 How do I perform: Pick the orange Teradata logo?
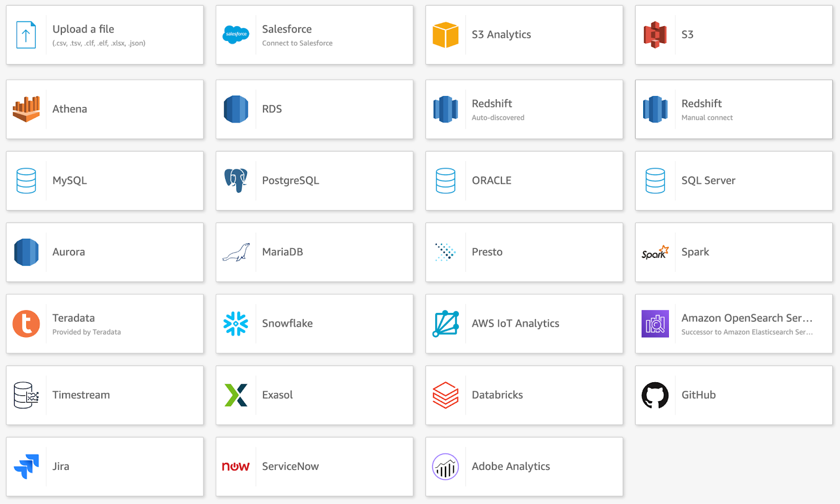26,323
